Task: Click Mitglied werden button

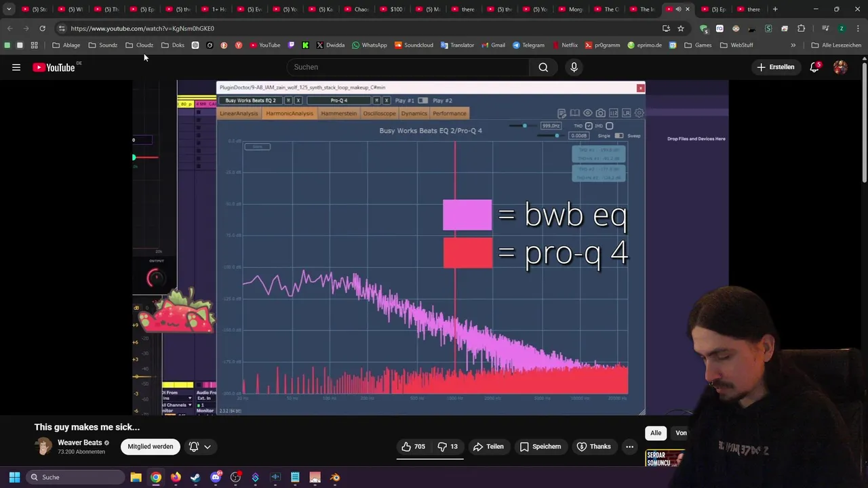Action: point(151,447)
